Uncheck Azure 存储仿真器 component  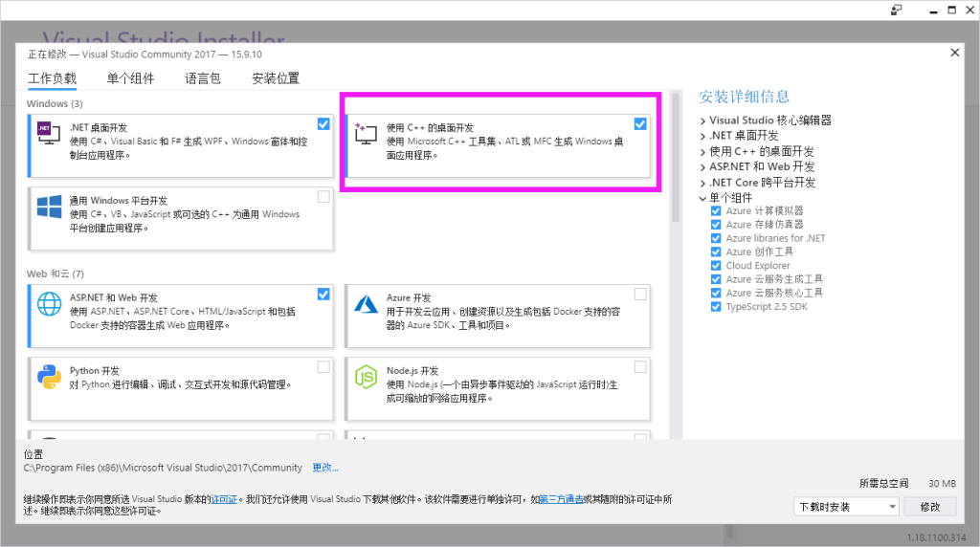pyautogui.click(x=716, y=225)
